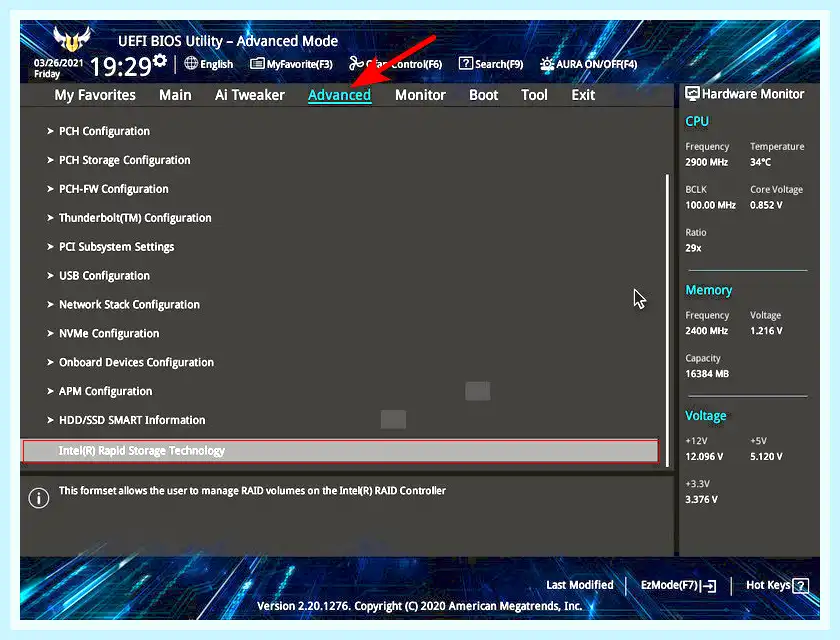Select the Advanced tab
The image size is (840, 640).
[340, 95]
